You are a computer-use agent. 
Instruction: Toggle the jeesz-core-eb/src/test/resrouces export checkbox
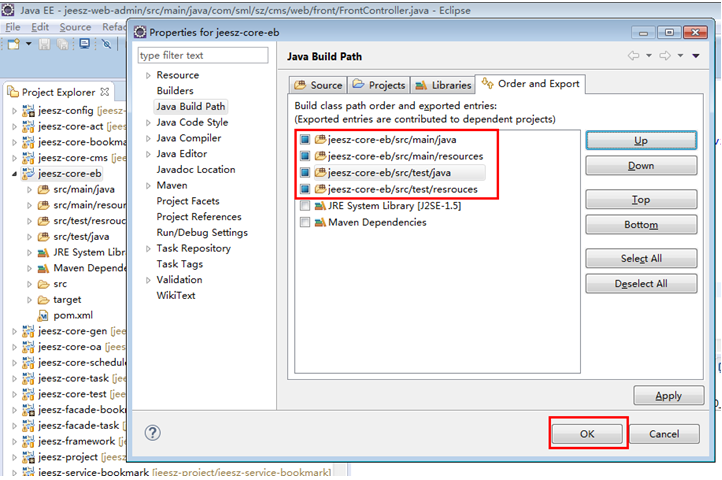[x=305, y=189]
